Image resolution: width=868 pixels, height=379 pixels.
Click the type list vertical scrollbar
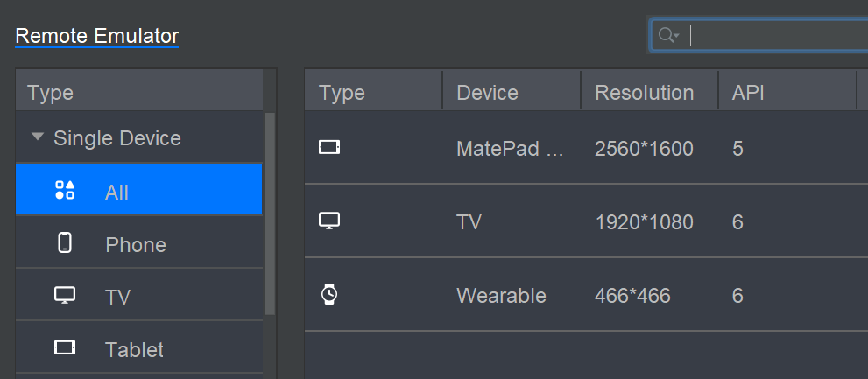[270, 214]
